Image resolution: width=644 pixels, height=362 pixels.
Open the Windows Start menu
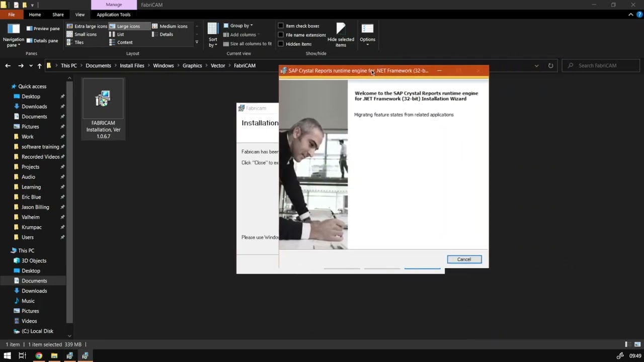pos(7,356)
